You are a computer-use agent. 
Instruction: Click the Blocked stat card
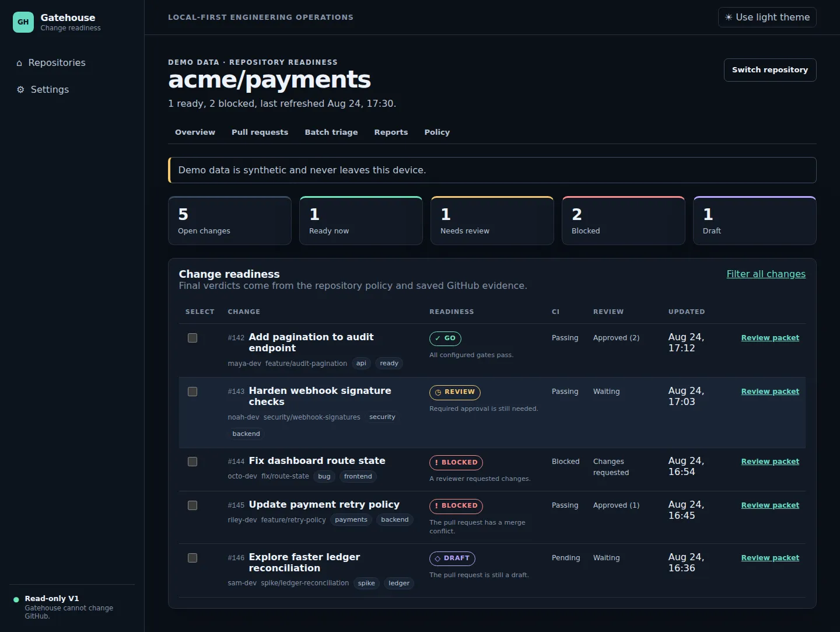pyautogui.click(x=624, y=221)
